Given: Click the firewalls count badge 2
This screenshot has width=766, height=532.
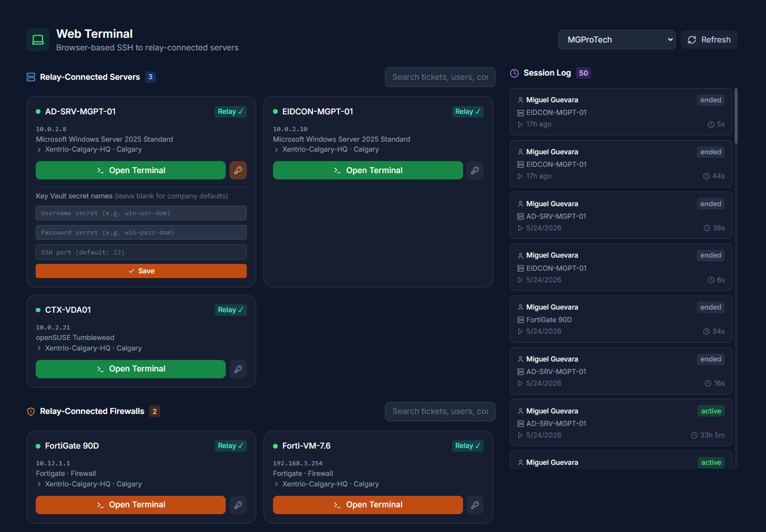Looking at the screenshot, I should pos(154,411).
